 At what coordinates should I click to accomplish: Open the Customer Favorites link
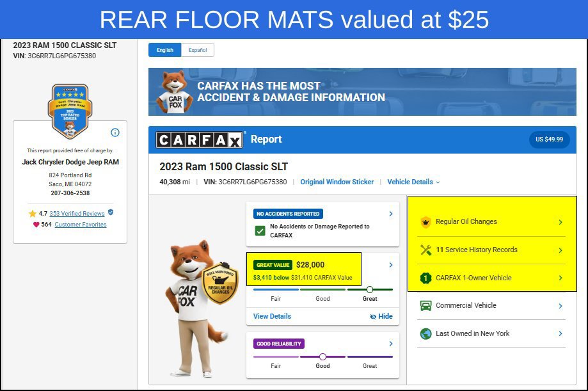(x=81, y=225)
